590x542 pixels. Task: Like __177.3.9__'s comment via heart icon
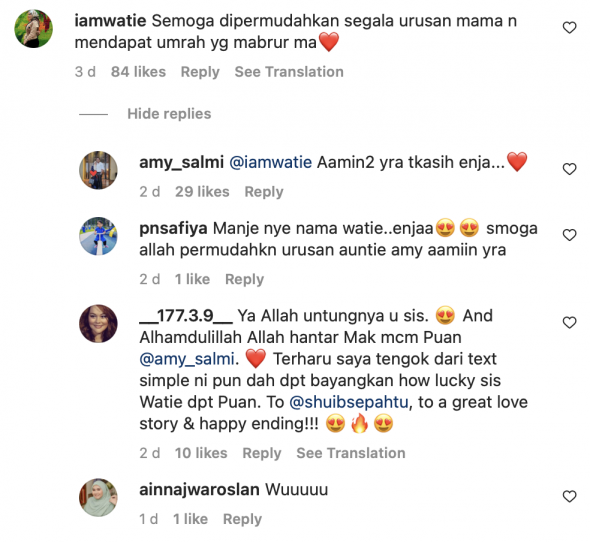tap(569, 323)
